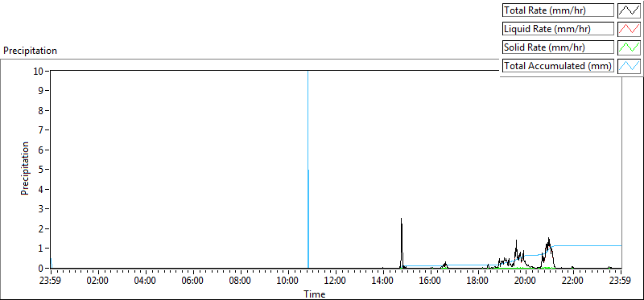644x300 pixels.
Task: Click the Time x-axis label
Action: 315,294
